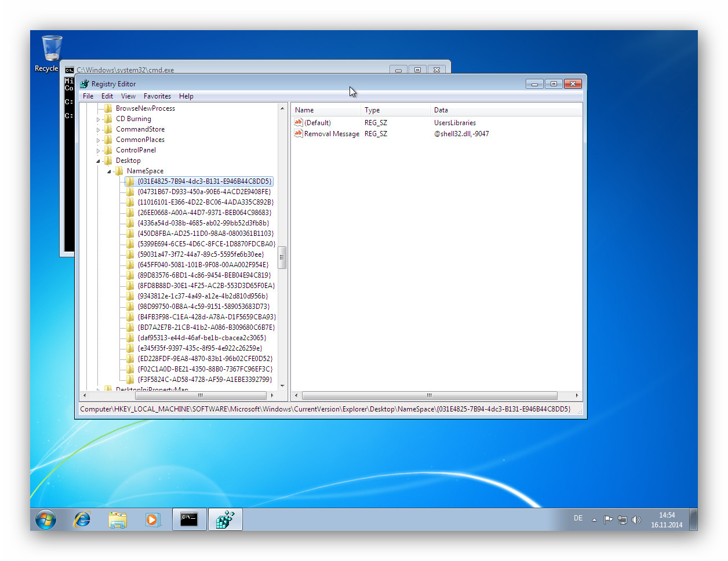Click the registry path in the status bar

(325, 409)
